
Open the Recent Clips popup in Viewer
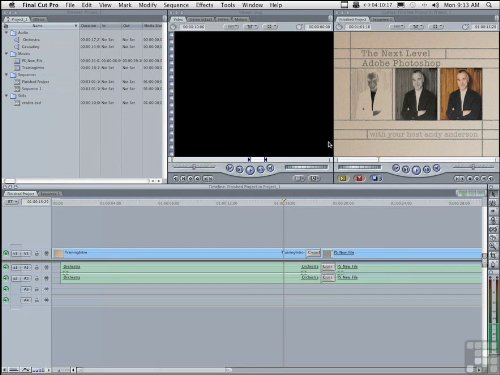299,178
